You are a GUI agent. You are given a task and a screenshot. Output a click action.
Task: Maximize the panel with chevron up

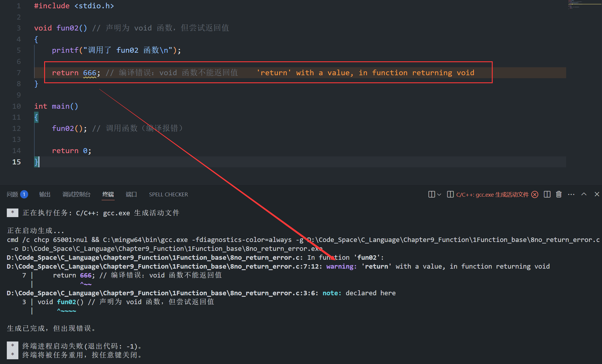[x=584, y=194]
